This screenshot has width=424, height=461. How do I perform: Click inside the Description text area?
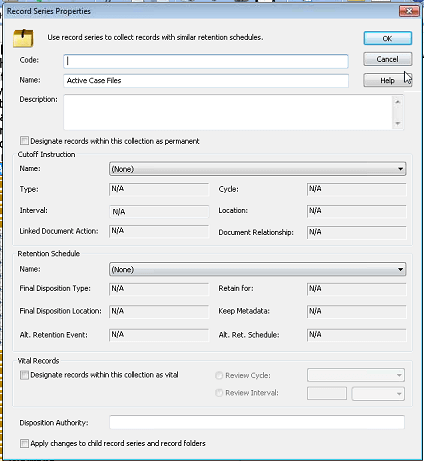click(x=228, y=112)
